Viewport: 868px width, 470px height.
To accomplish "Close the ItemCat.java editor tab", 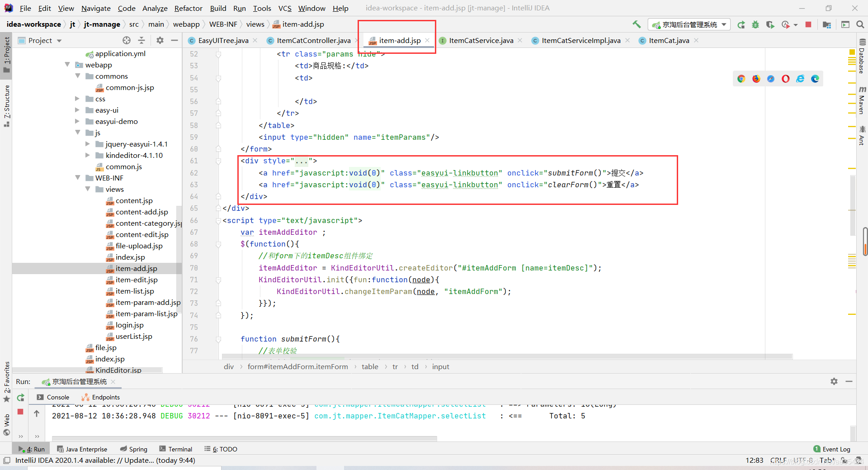I will (x=696, y=40).
